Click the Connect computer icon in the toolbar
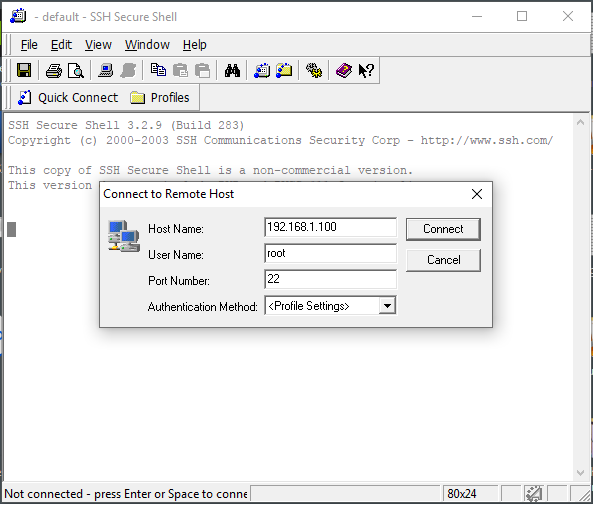598x506 pixels. pyautogui.click(x=106, y=71)
